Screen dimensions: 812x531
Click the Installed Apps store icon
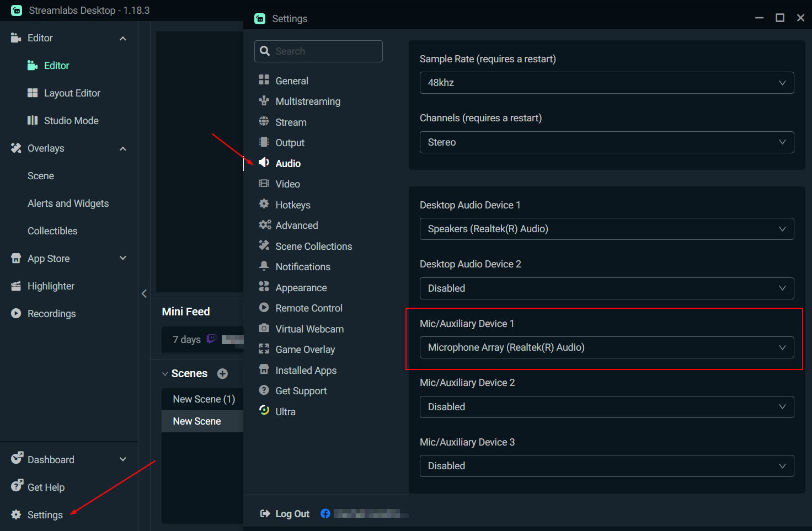pyautogui.click(x=264, y=369)
